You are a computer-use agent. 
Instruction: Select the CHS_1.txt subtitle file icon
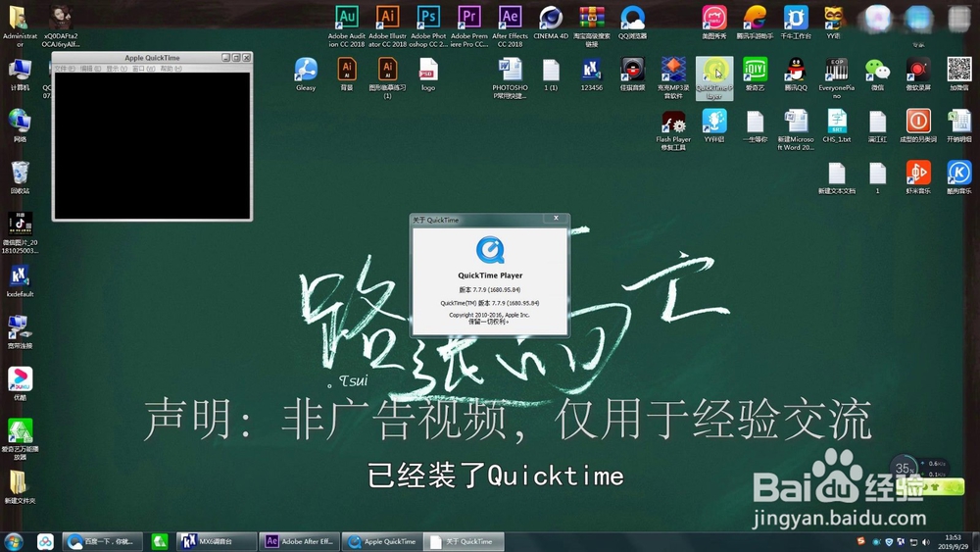click(x=837, y=126)
